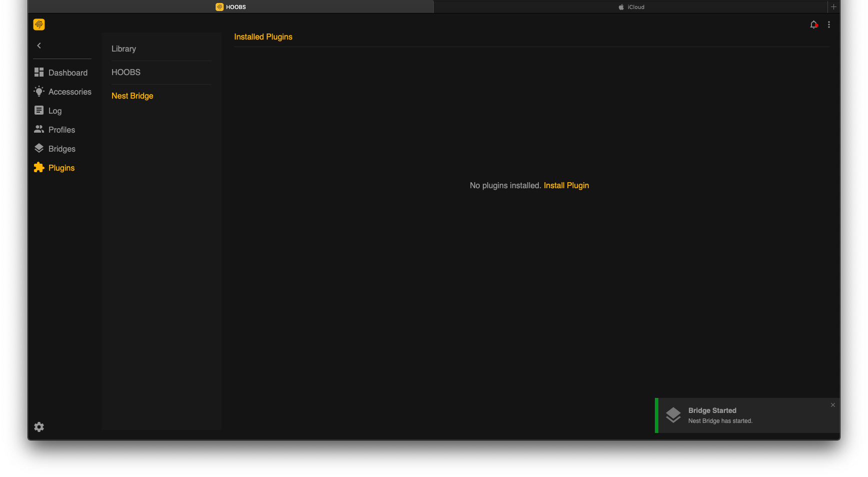Screen dimensions: 868x477
Task: Open the three-dot overflow menu
Action: click(829, 24)
